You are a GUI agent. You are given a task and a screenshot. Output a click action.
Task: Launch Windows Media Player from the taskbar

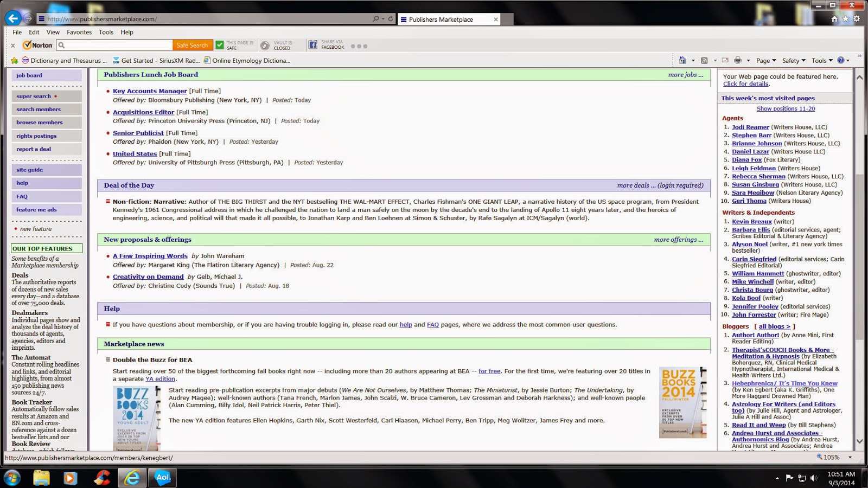pos(70,478)
